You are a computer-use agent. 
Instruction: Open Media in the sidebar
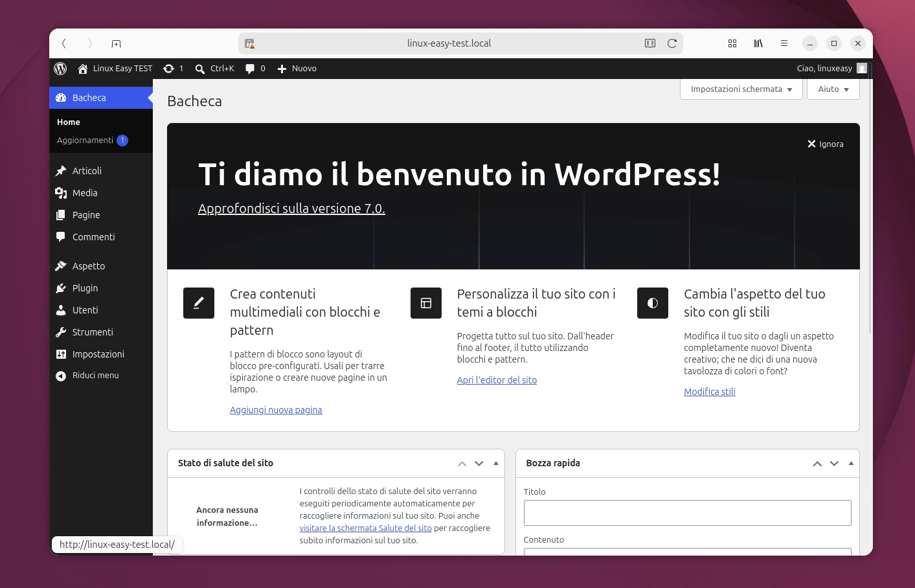(x=101, y=193)
